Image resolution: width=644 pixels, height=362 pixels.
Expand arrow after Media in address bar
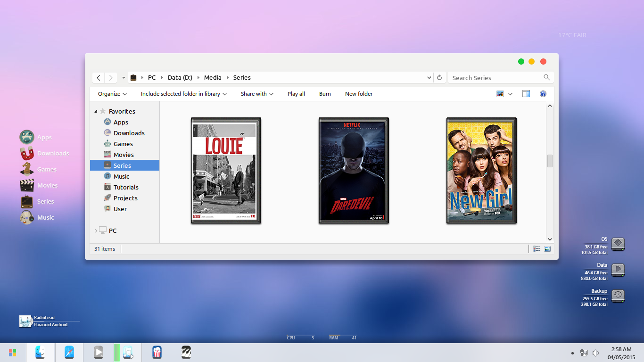(227, 78)
